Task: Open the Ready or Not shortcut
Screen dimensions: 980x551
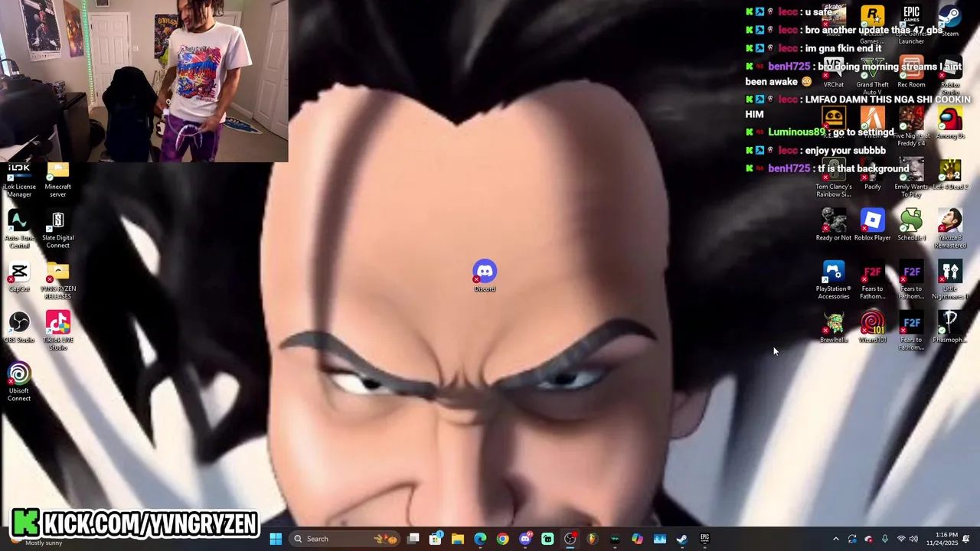Action: [x=833, y=226]
